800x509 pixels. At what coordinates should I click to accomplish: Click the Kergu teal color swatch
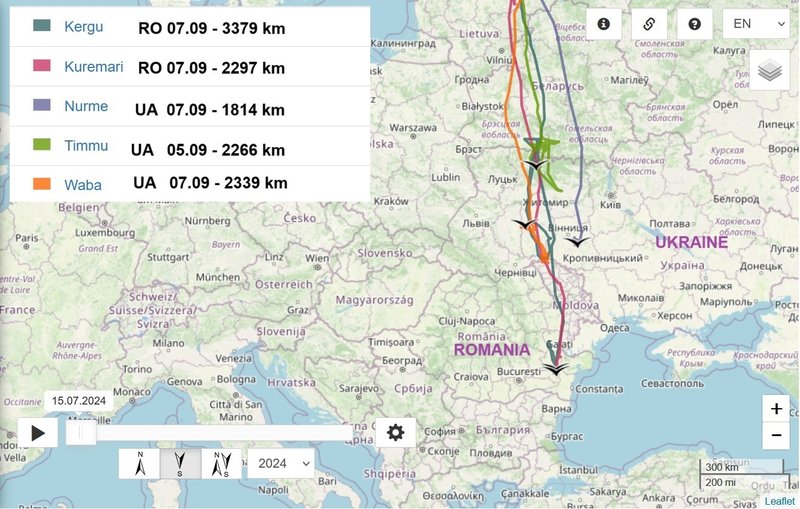[42, 26]
